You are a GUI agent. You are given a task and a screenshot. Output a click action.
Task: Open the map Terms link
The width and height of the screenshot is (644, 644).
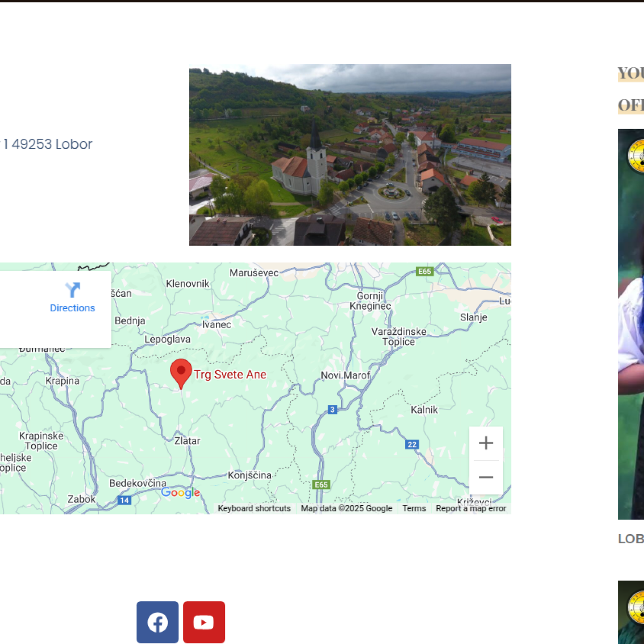click(414, 509)
